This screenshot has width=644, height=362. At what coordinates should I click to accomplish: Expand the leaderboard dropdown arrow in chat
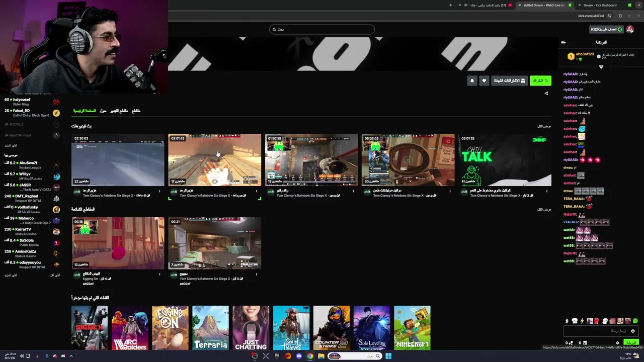(x=601, y=66)
